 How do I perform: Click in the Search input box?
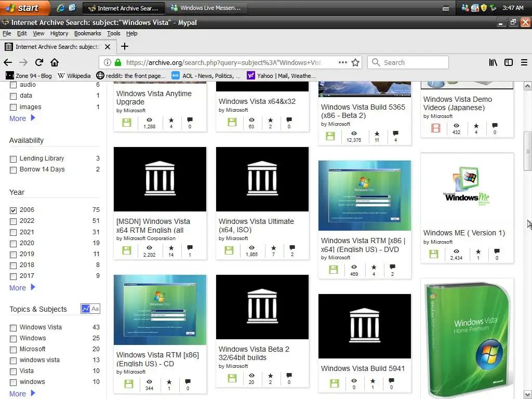tap(408, 62)
